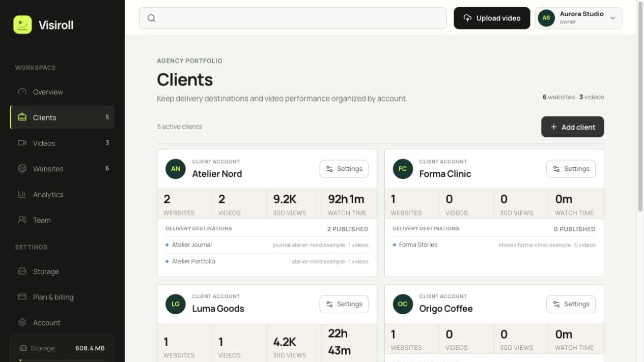
Task: Expand the Aurora Studio account dropdown
Action: [578, 18]
